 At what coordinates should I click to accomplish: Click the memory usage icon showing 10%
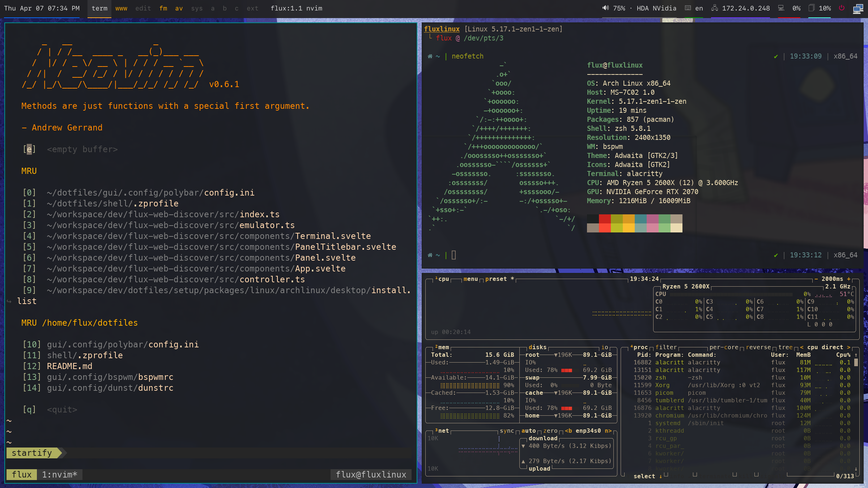click(812, 8)
